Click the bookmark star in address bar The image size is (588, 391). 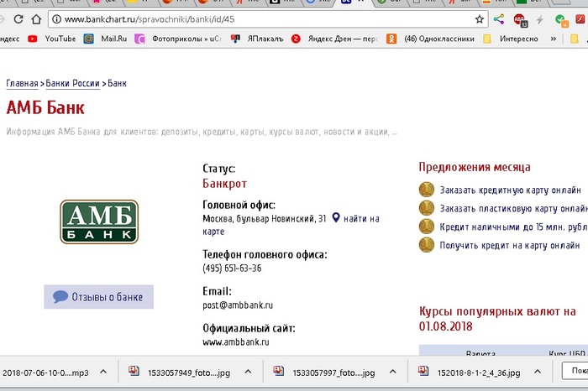click(x=480, y=18)
